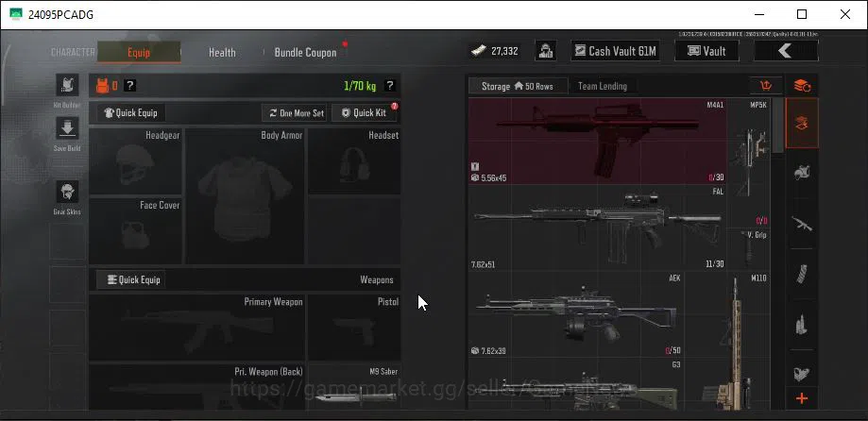868x421 pixels.
Task: Click the orange stack refresh icon
Action: (x=802, y=86)
